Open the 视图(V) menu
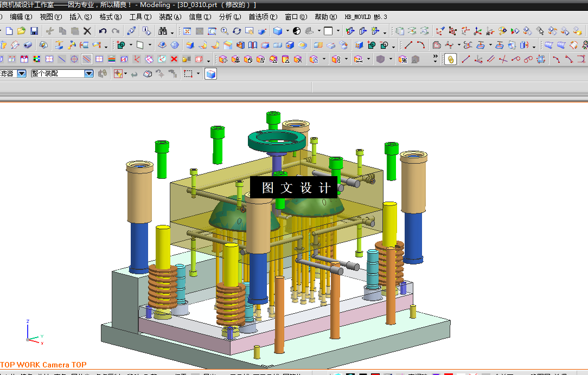 click(x=51, y=17)
